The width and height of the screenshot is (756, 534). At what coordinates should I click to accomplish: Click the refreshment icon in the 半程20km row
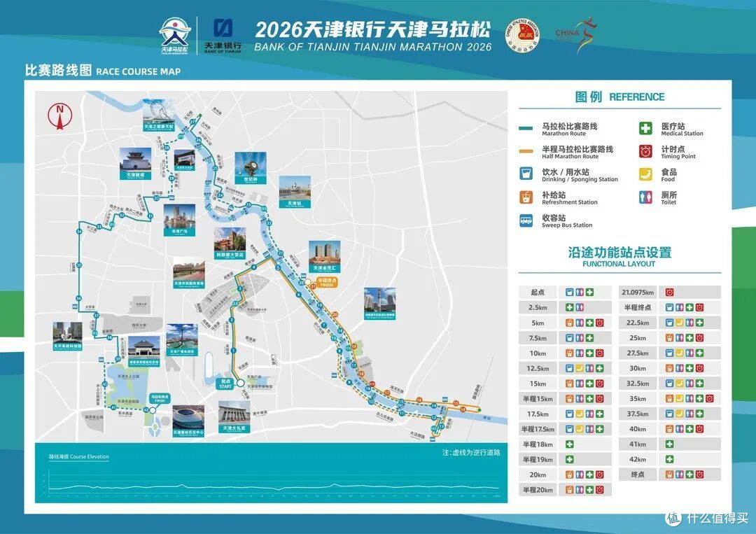pos(569,490)
